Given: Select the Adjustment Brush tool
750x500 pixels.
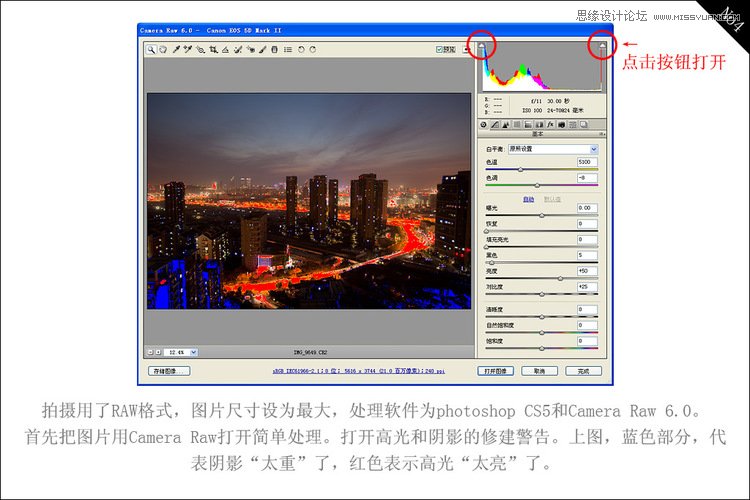Looking at the screenshot, I should [262, 49].
